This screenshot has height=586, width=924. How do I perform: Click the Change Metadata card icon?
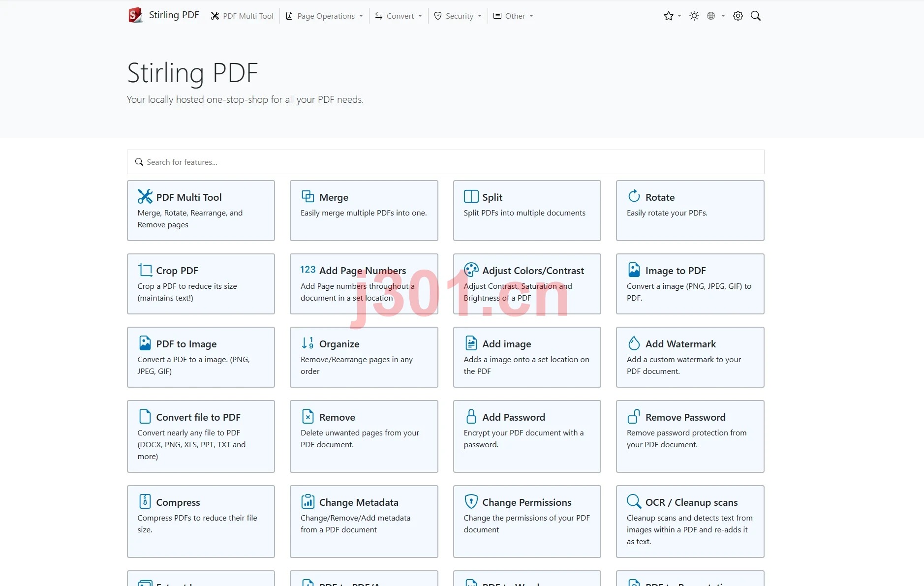(x=308, y=501)
